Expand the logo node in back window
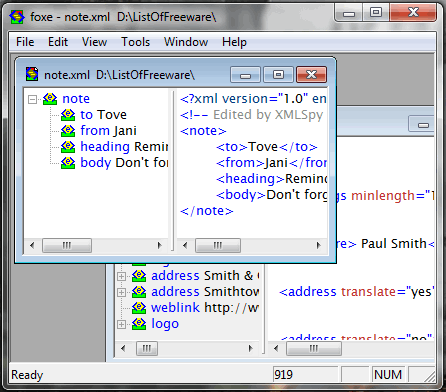Viewport: 446px width, 392px height. coord(121,324)
